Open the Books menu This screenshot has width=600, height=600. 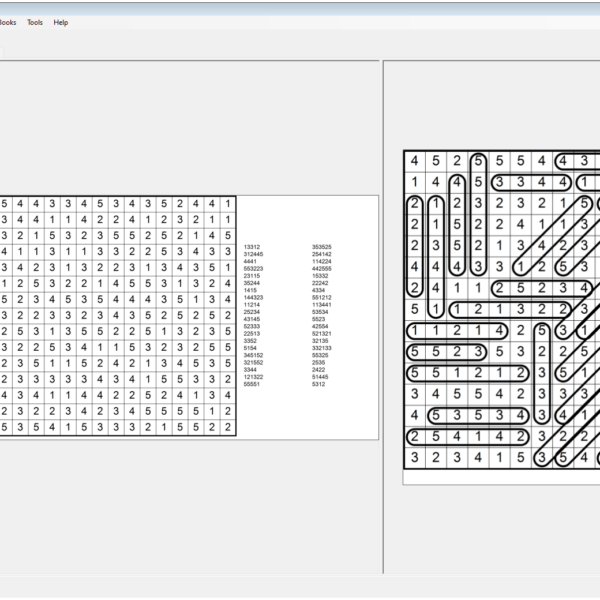click(7, 22)
